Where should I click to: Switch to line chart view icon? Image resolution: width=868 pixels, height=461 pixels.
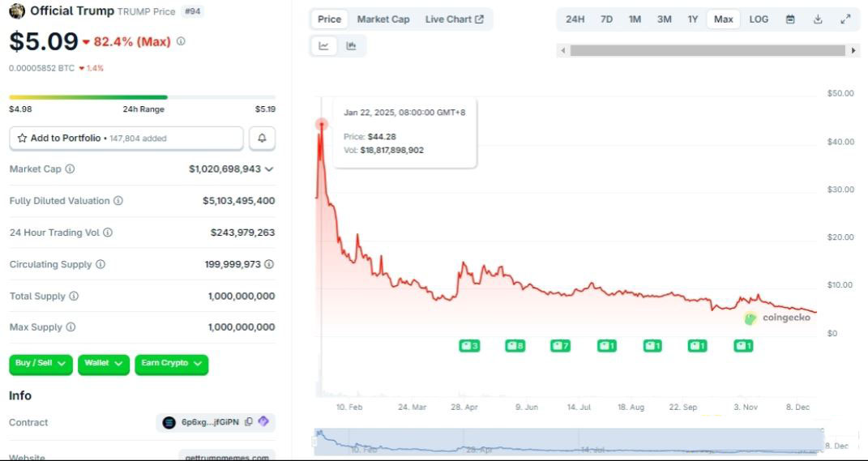[x=324, y=46]
